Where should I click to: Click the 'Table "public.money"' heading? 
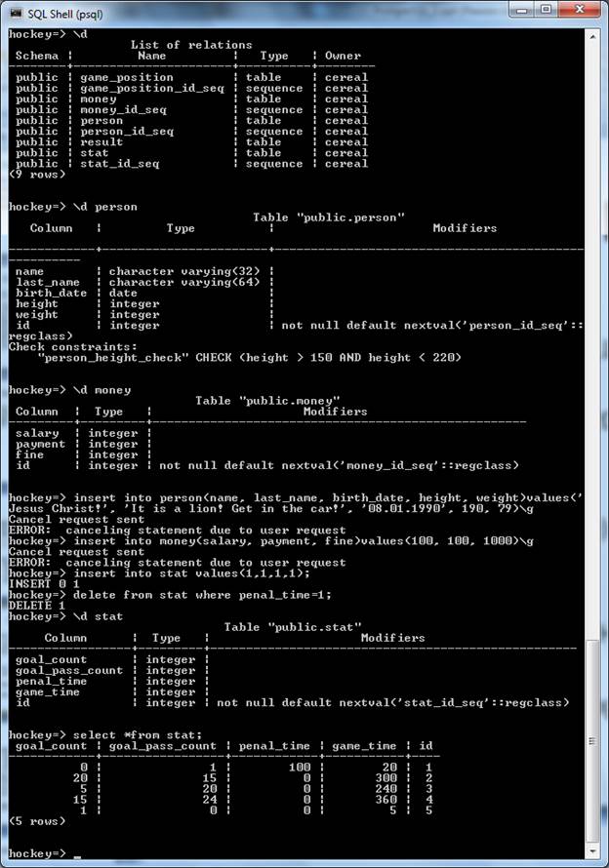click(267, 400)
